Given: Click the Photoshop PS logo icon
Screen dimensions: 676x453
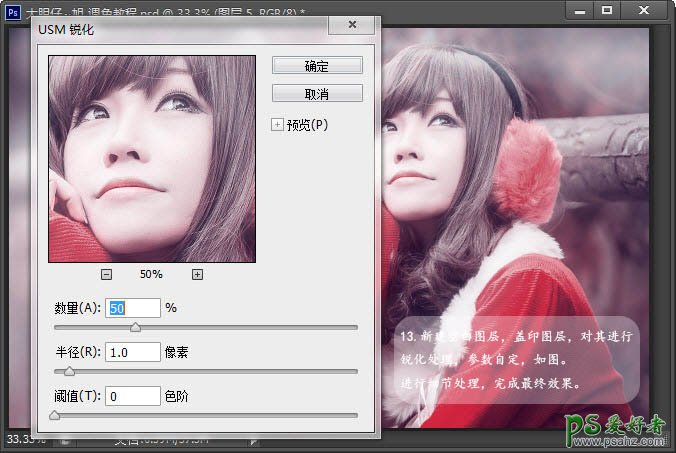Looking at the screenshot, I should [x=12, y=10].
